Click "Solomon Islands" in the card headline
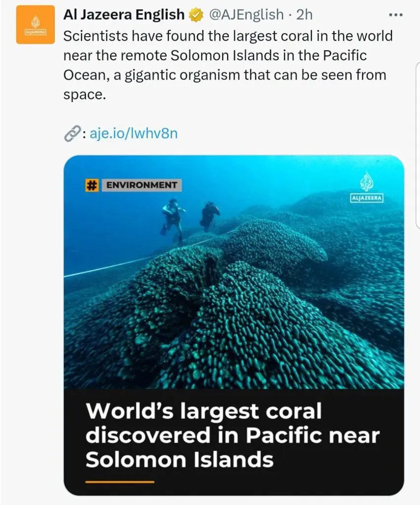This screenshot has width=420, height=505. 179,460
